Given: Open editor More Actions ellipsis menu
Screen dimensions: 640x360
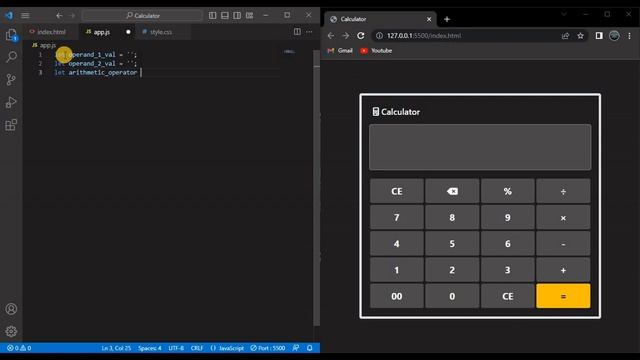Looking at the screenshot, I should [x=309, y=32].
